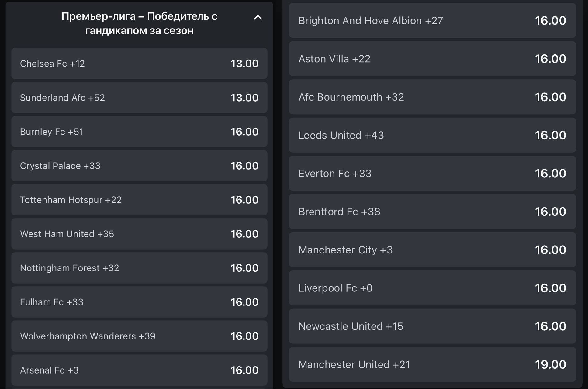
Task: Pick Burnley Fc +51 at 16.00
Action: click(139, 132)
